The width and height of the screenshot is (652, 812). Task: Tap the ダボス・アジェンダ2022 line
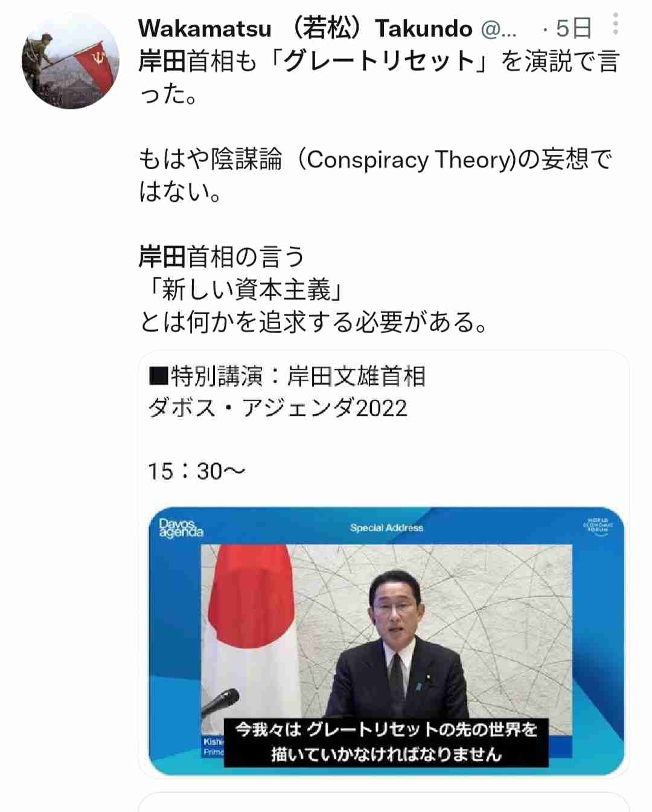tap(278, 408)
